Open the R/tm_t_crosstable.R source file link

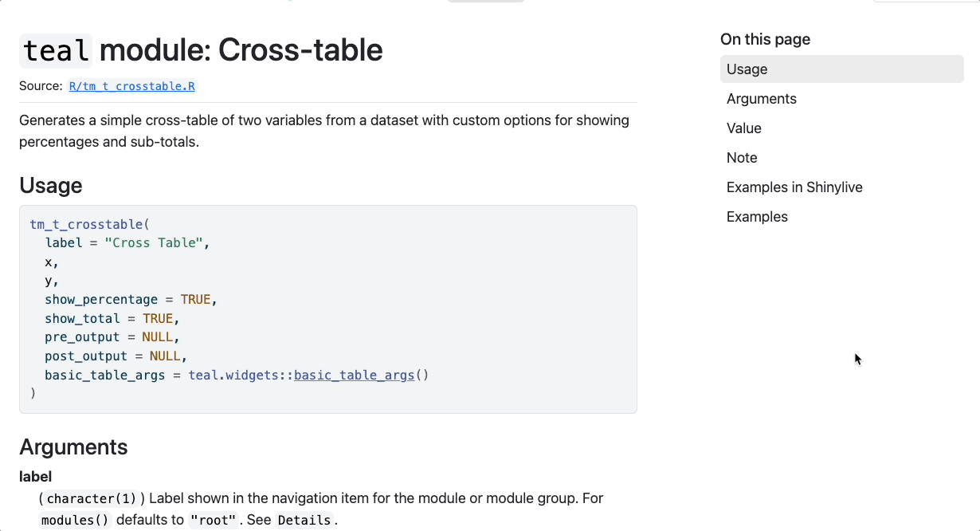tap(131, 86)
